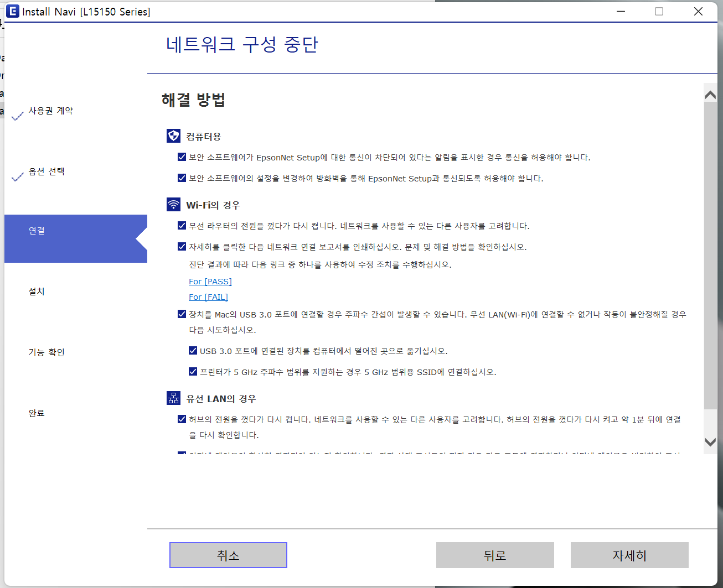
Task: Toggle checkbox for 무선 라우터 전원 재시작
Action: 182,226
